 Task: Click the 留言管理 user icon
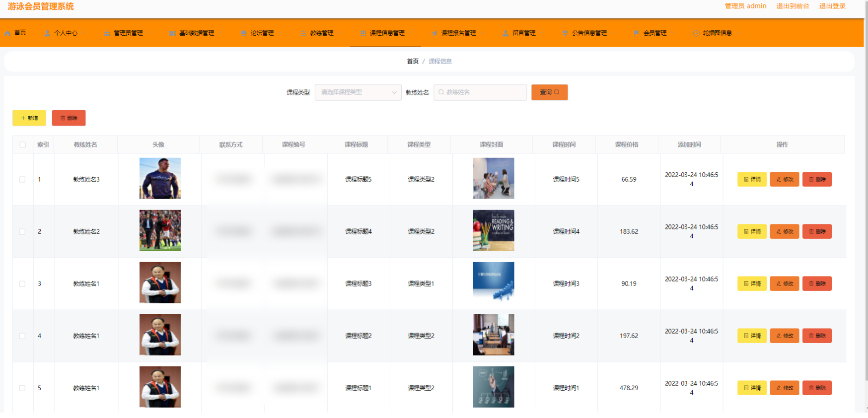[x=506, y=33]
